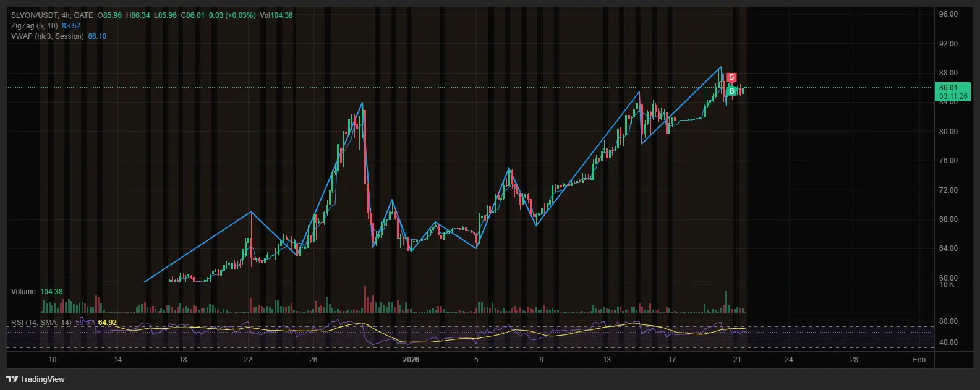Click the close price C86.01 in header
980x390 pixels.
tap(192, 15)
